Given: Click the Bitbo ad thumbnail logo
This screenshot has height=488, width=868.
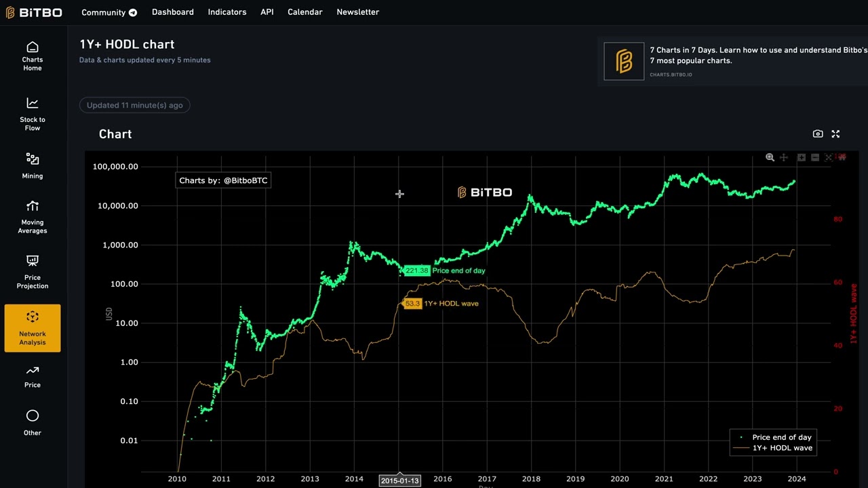Looking at the screenshot, I should tap(624, 61).
